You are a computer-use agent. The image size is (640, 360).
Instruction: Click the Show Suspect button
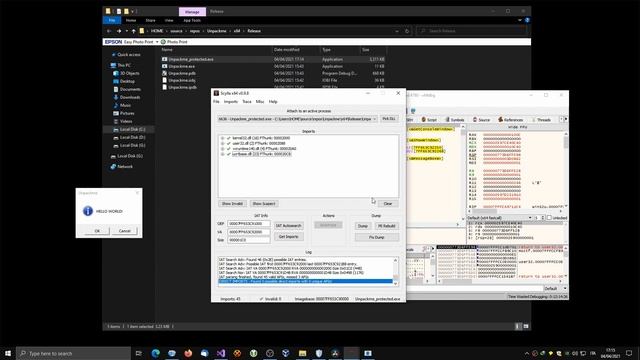tap(264, 203)
